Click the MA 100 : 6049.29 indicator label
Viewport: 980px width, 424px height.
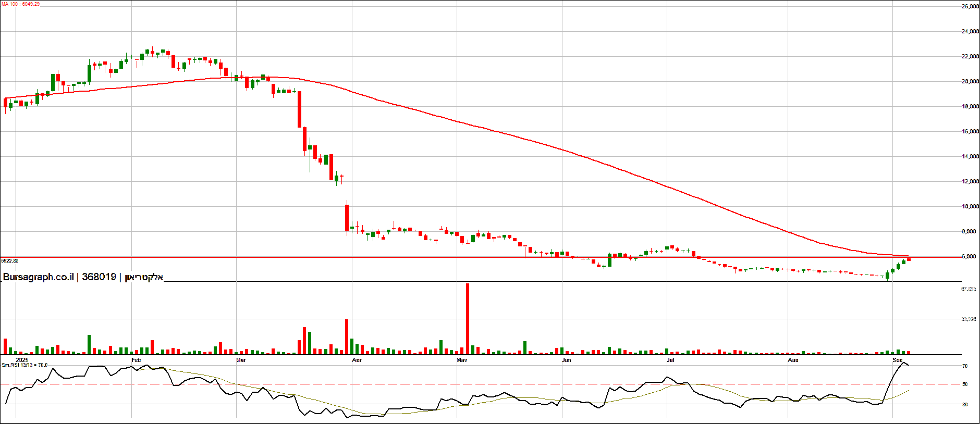[x=20, y=4]
